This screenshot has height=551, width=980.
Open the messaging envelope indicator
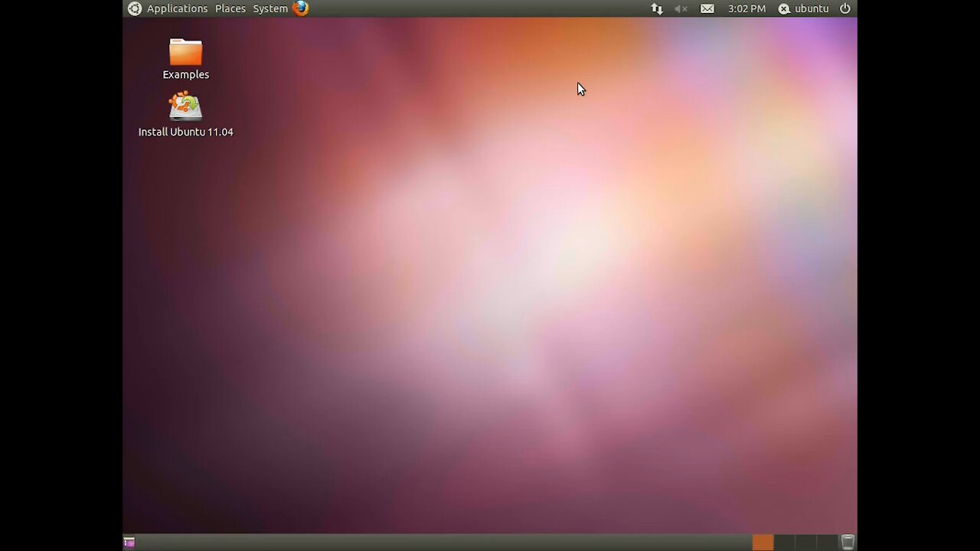(x=707, y=8)
